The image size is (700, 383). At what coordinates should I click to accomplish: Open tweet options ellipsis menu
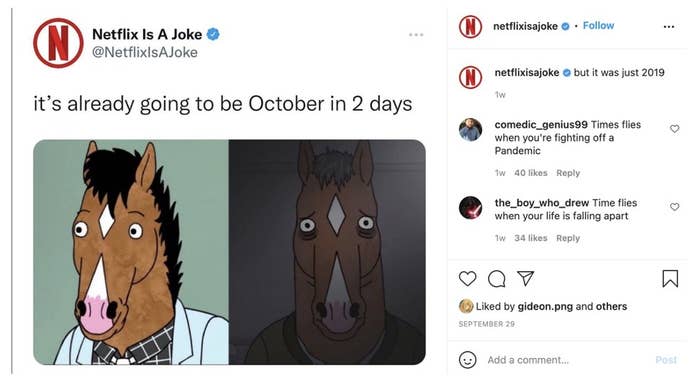(416, 35)
